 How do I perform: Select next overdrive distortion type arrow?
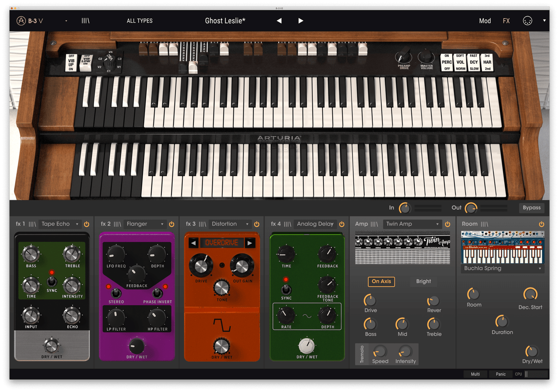[x=250, y=243]
